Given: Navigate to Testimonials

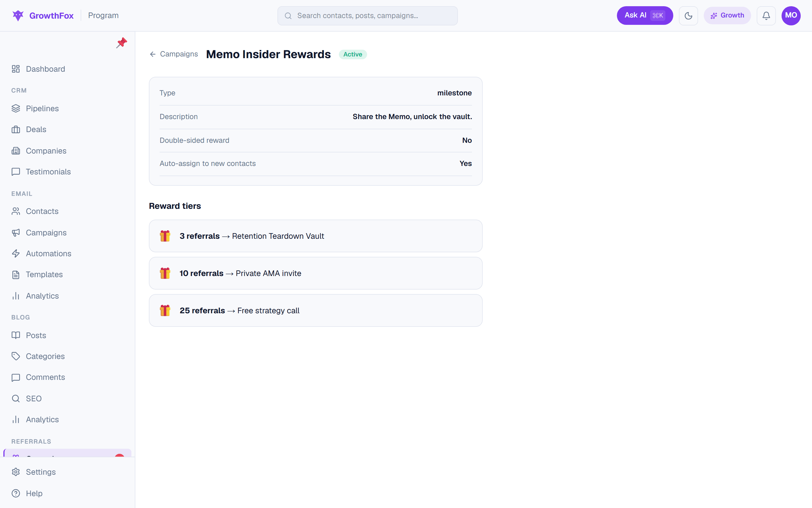Looking at the screenshot, I should pos(67,172).
